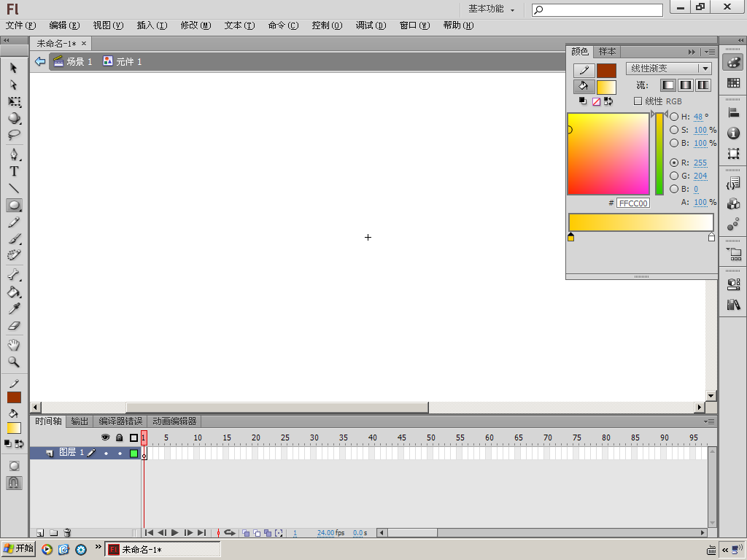Select the blue channel radio button
This screenshot has width=747, height=560.
tap(674, 189)
